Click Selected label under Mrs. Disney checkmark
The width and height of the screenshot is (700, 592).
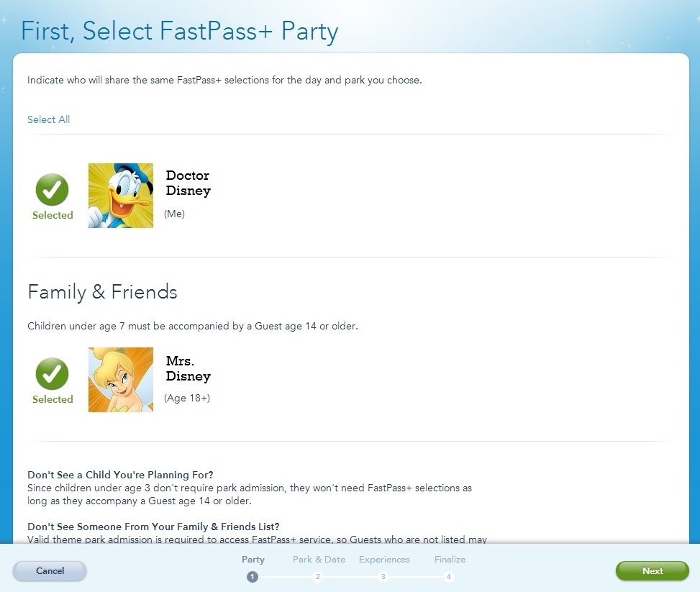click(53, 399)
